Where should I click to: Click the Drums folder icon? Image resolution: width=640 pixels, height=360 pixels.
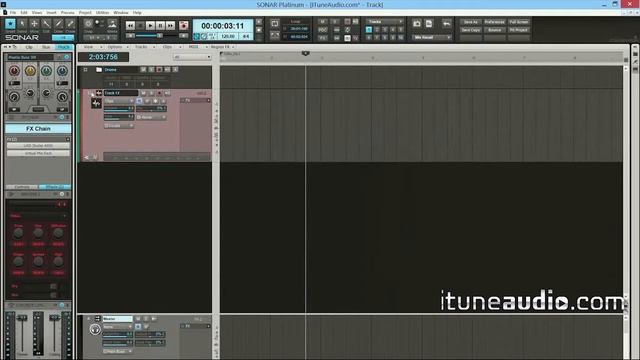99,70
